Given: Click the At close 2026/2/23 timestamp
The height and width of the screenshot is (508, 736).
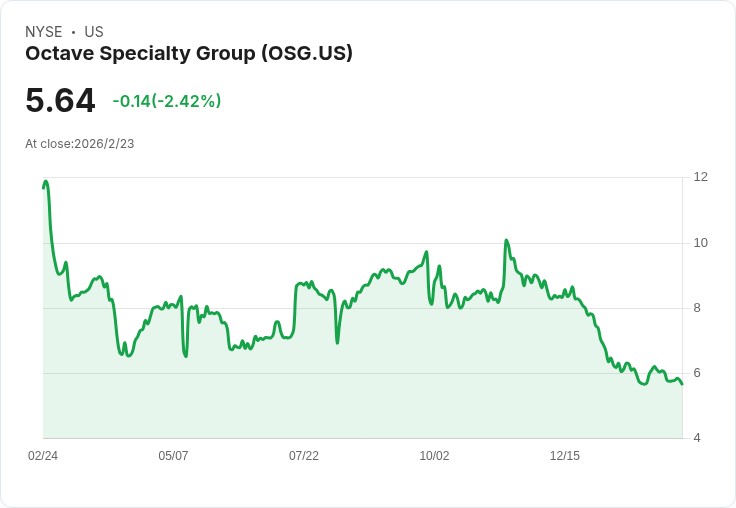Looking at the screenshot, I should pyautogui.click(x=80, y=144).
